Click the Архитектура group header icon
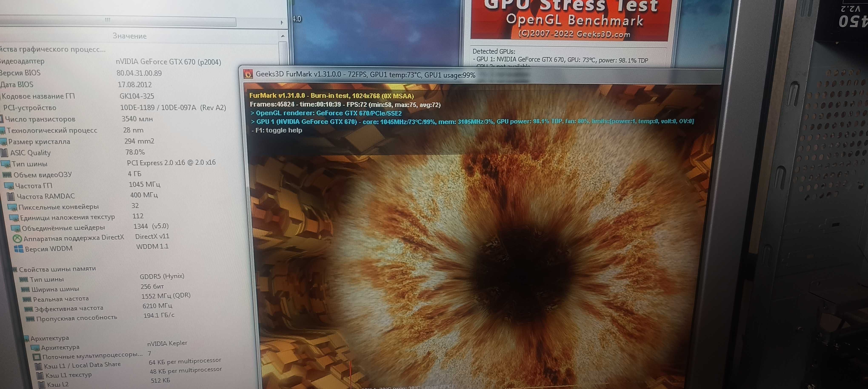The height and width of the screenshot is (389, 868). pyautogui.click(x=27, y=338)
